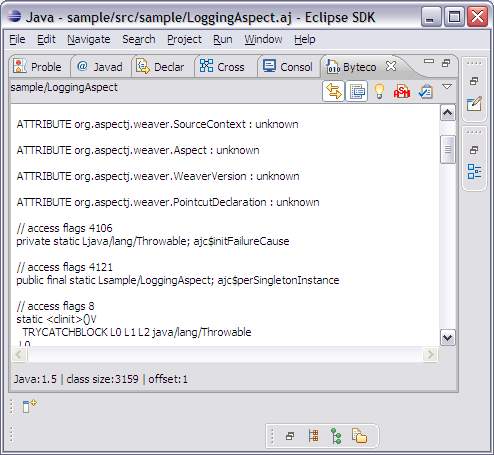
Task: Open the Navigate menu
Action: point(89,39)
